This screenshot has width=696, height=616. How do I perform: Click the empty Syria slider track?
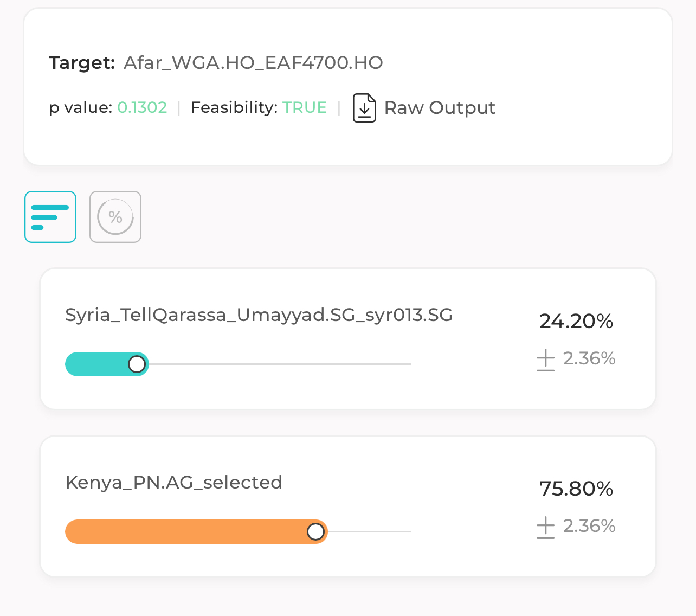pyautogui.click(x=280, y=364)
